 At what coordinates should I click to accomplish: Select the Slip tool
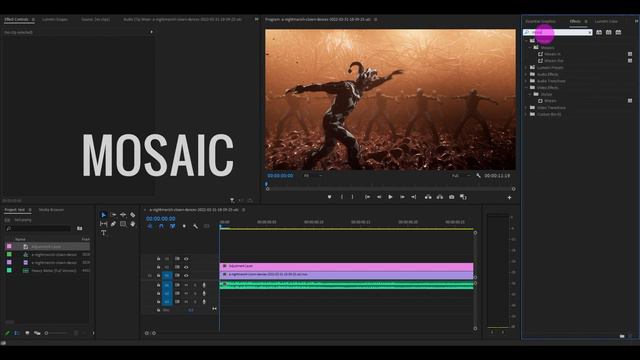(103, 224)
